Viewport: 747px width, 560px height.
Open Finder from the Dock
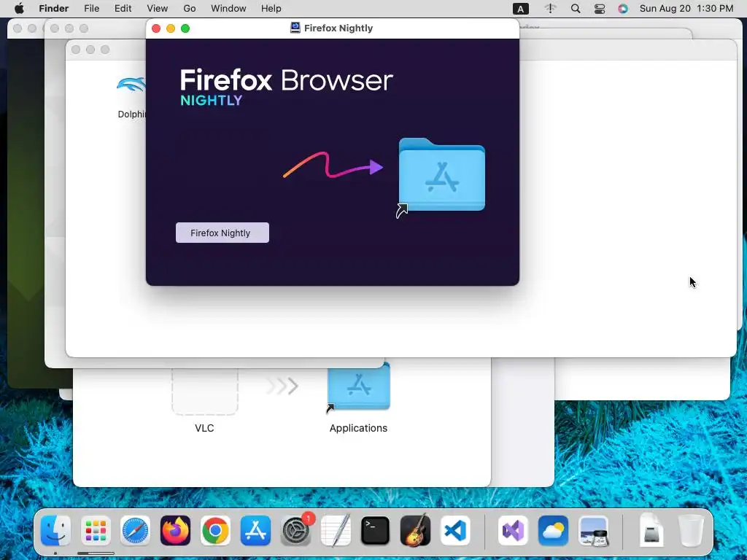[55, 531]
